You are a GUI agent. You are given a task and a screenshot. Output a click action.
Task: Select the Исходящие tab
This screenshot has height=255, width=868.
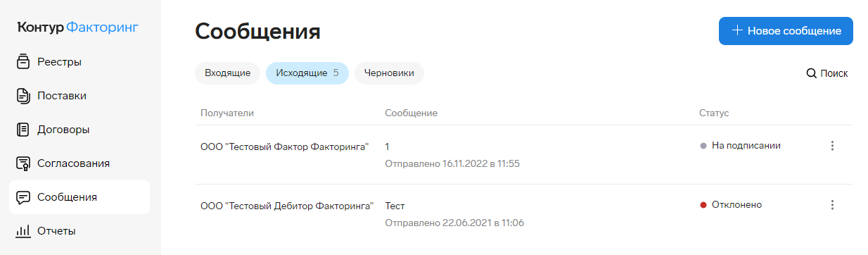(x=307, y=73)
